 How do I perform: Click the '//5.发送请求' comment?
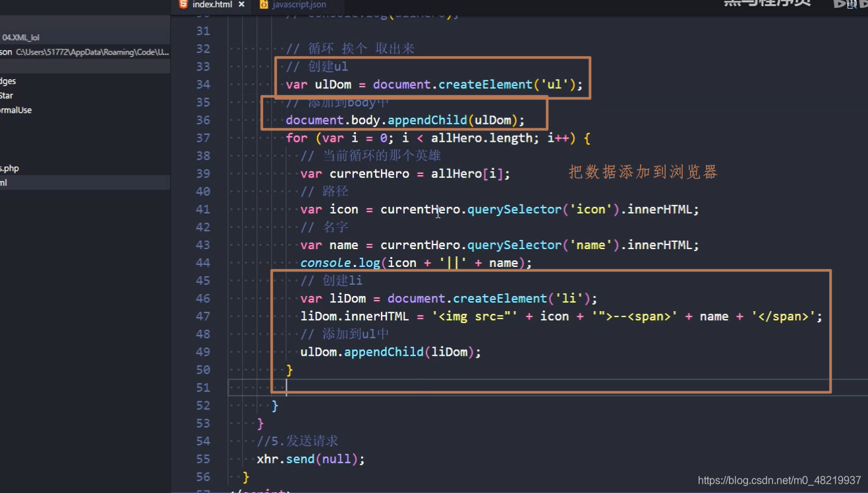click(297, 440)
